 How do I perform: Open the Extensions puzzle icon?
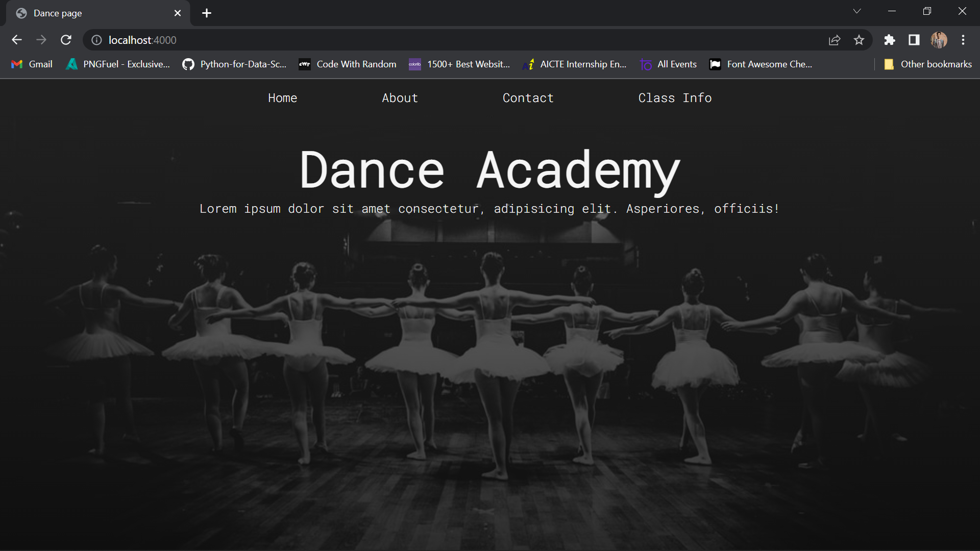[x=890, y=40]
